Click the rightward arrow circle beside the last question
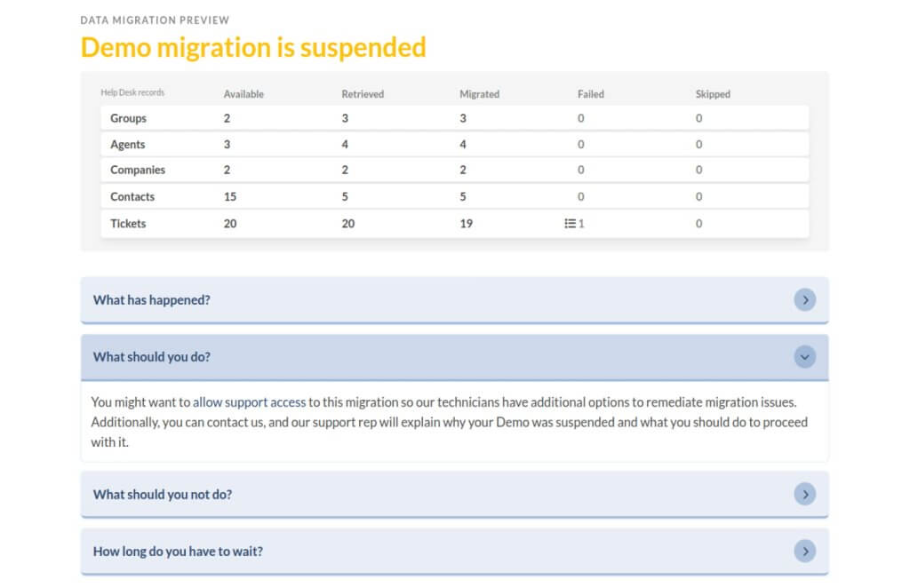The width and height of the screenshot is (910, 588). coord(805,551)
